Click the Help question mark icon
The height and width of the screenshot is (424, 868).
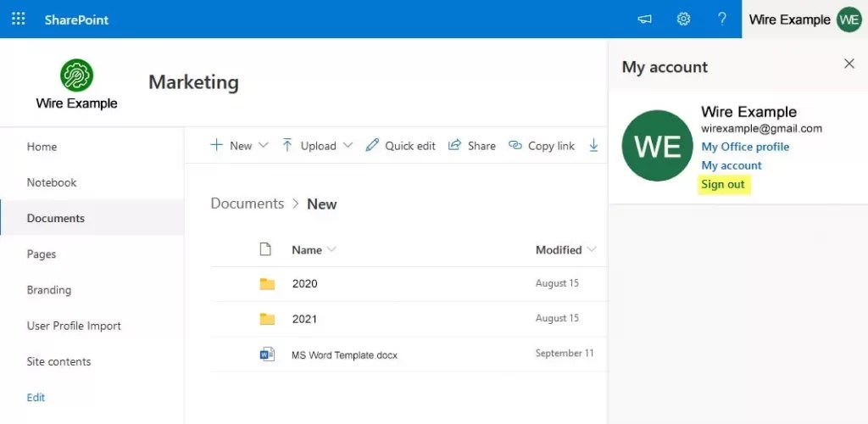point(722,19)
